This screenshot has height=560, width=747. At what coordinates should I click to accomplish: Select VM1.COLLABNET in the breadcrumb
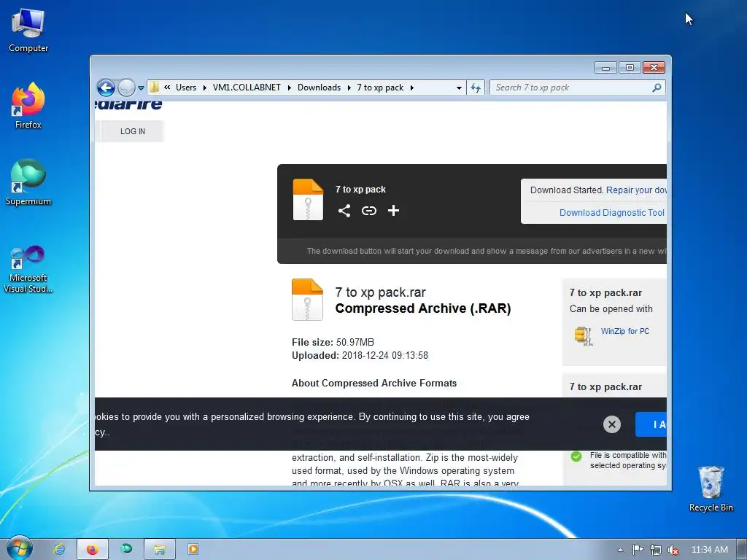[x=247, y=87]
